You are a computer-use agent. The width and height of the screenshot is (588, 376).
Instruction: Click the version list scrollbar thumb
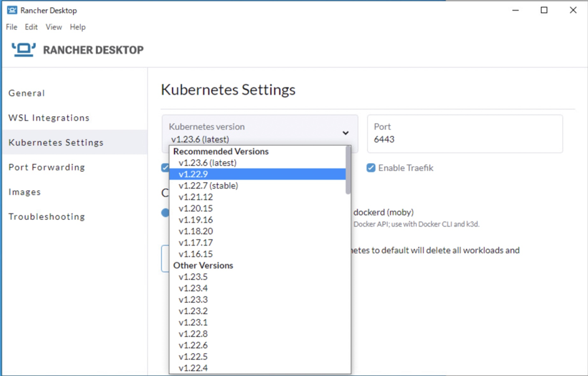click(348, 170)
